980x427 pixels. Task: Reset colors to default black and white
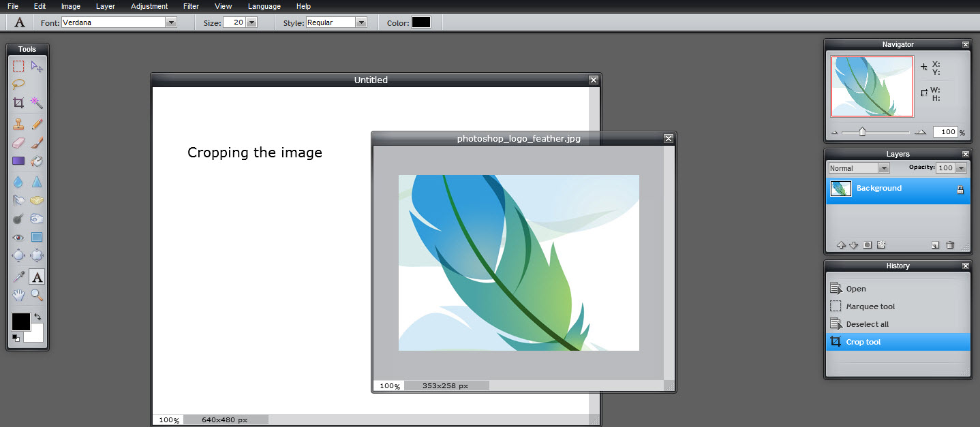click(16, 337)
